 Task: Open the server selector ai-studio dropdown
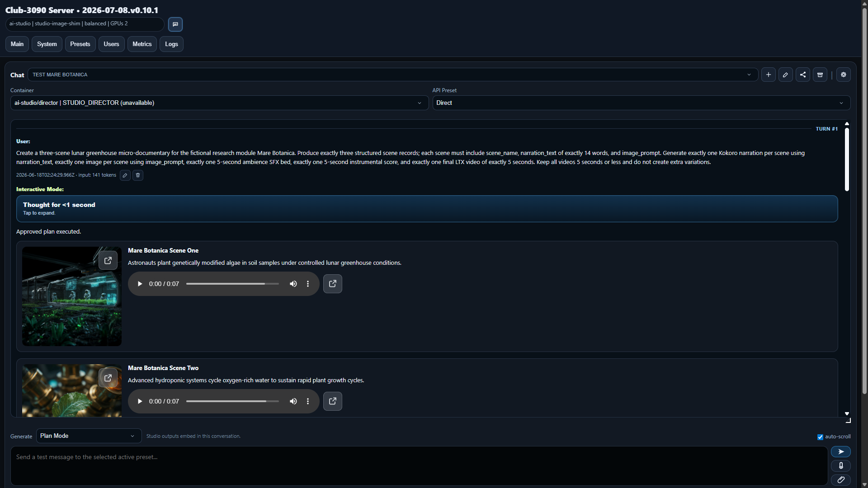point(85,24)
